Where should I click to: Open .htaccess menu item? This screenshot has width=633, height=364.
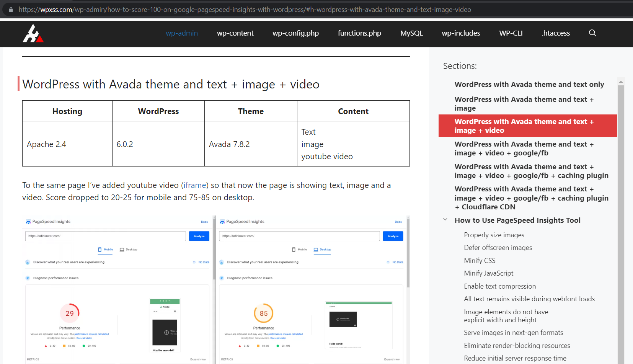click(x=556, y=33)
